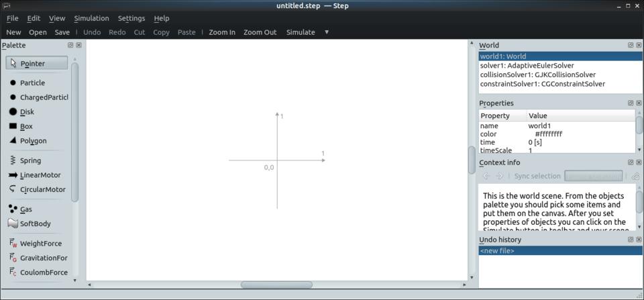Screen dimensions: 644x300
Task: Open the Edit menu
Action: pyautogui.click(x=34, y=18)
